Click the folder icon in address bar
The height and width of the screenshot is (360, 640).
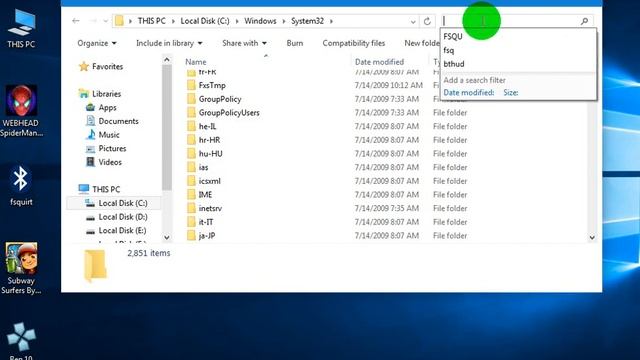pos(119,21)
